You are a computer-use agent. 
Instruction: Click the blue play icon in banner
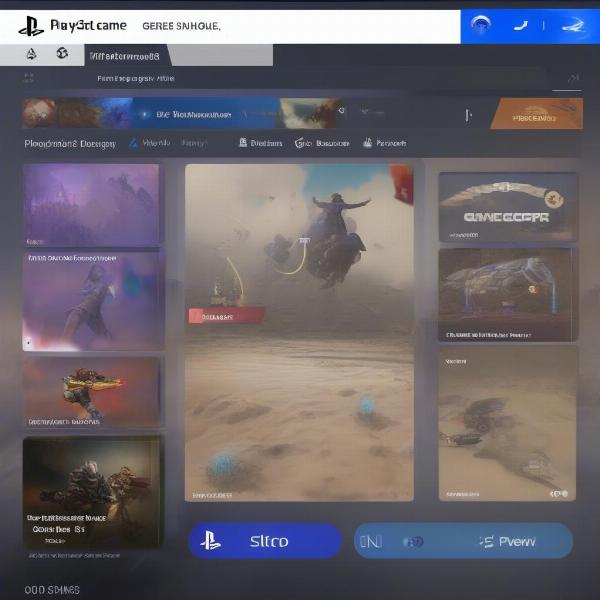coord(144,114)
